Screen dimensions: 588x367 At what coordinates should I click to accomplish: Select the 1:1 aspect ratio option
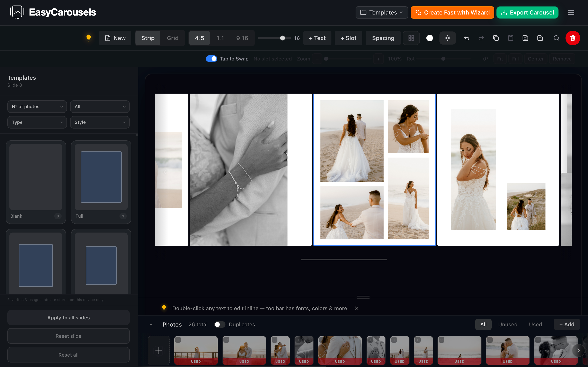220,38
